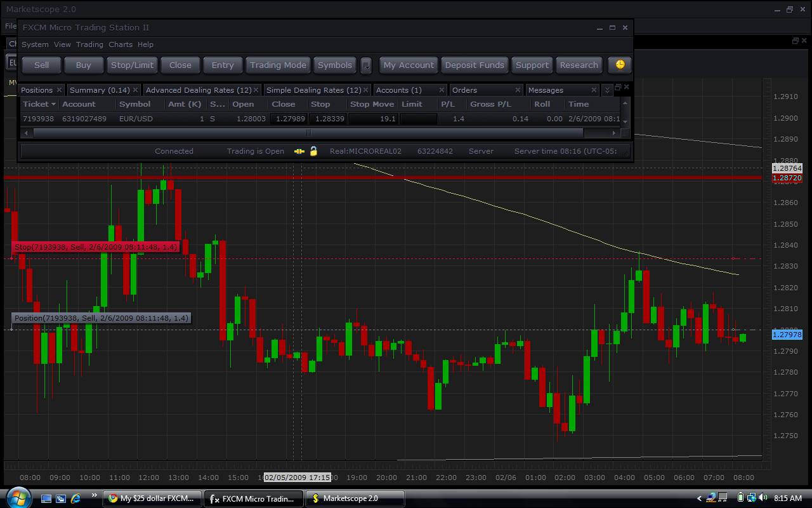Close the Summary (0.14) tab
This screenshot has height=508, width=812.
[135, 90]
